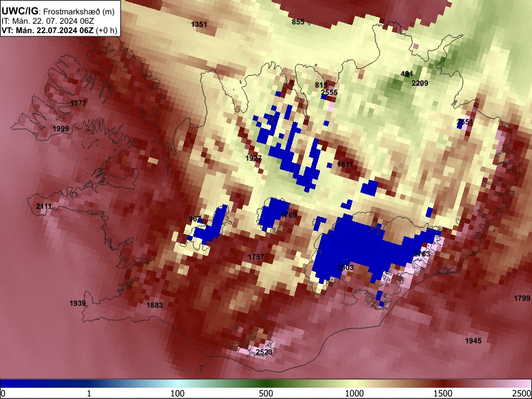Viewport: 532px width, 399px height.
Task: Select the 1500 legend tick label
Action: [x=443, y=393]
